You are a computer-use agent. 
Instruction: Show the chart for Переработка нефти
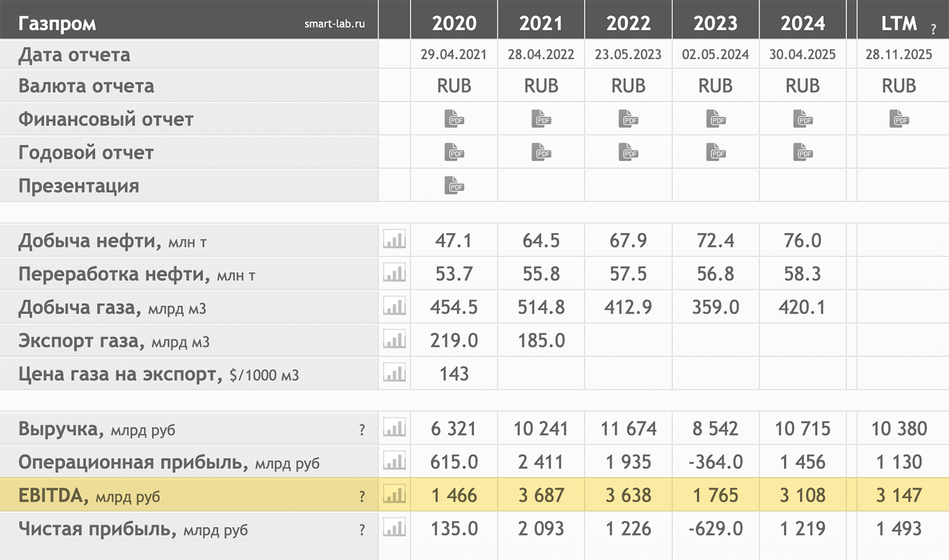point(395,273)
